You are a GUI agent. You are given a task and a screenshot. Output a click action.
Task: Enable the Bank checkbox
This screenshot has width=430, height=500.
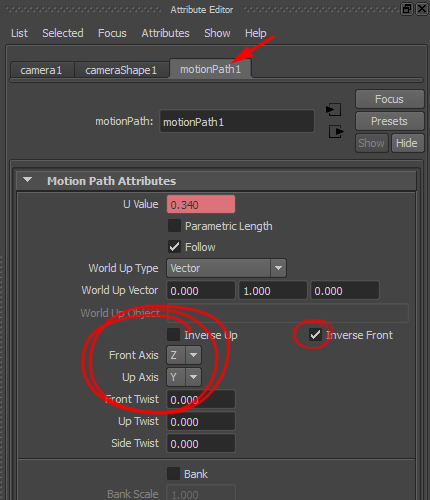click(173, 474)
